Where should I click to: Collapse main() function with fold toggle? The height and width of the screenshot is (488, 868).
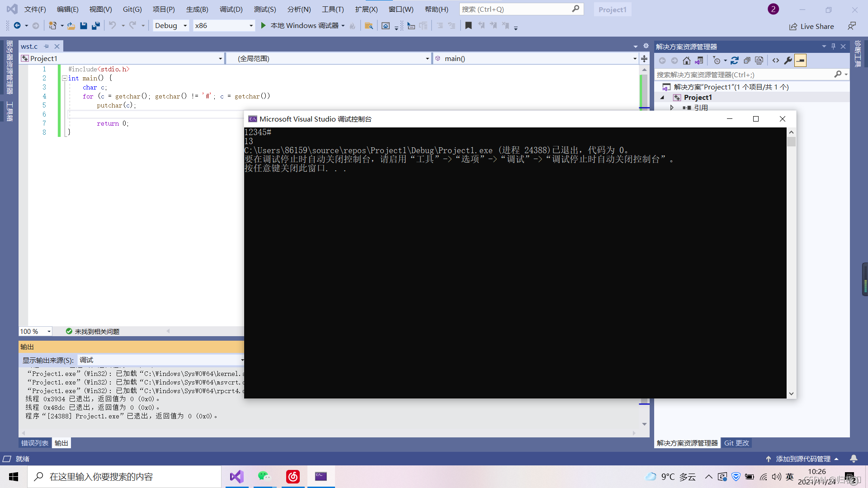[x=64, y=78]
